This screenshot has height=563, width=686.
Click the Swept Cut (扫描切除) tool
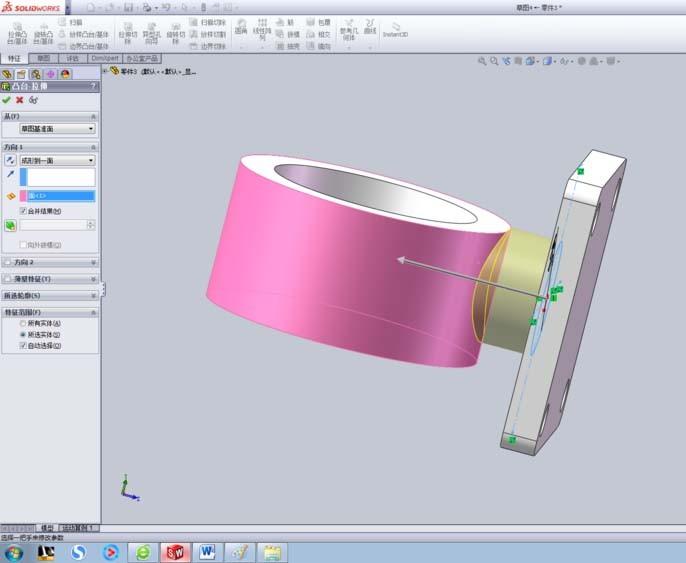tap(208, 22)
